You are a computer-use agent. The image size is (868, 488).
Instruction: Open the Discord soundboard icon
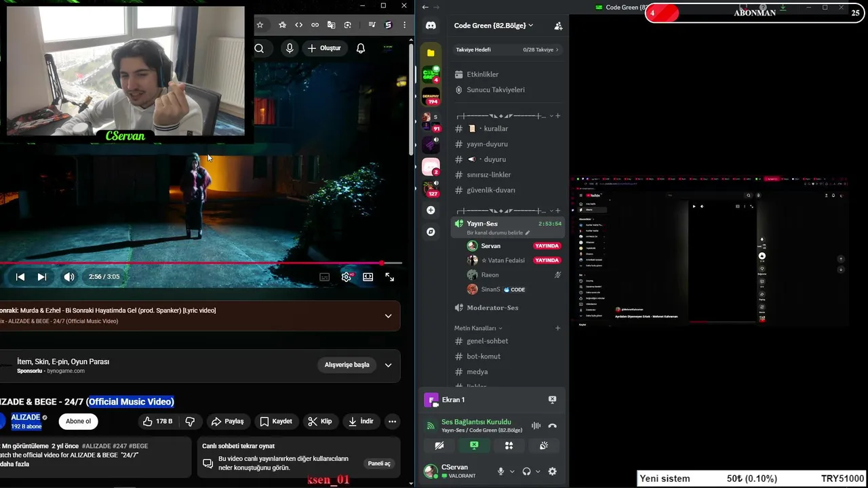(x=544, y=445)
